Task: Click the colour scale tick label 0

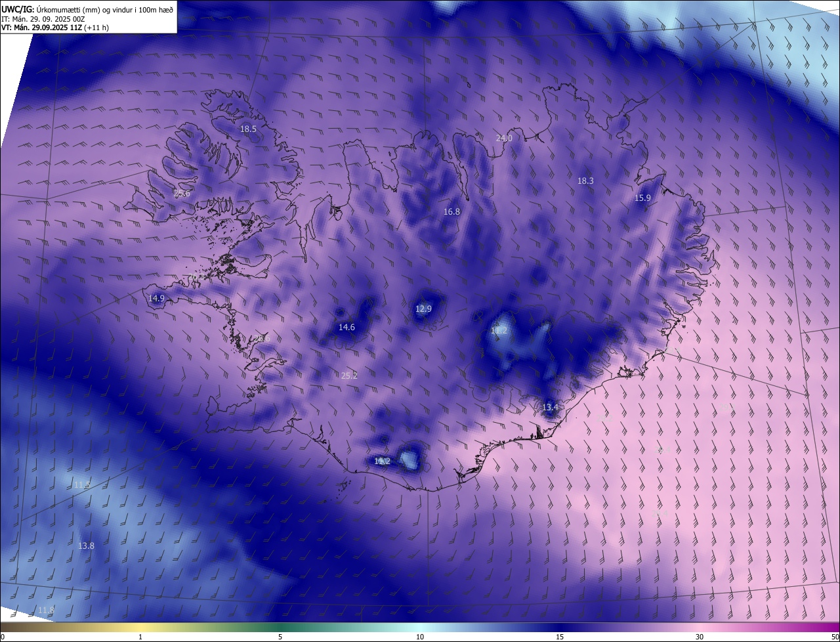Action: [3, 637]
